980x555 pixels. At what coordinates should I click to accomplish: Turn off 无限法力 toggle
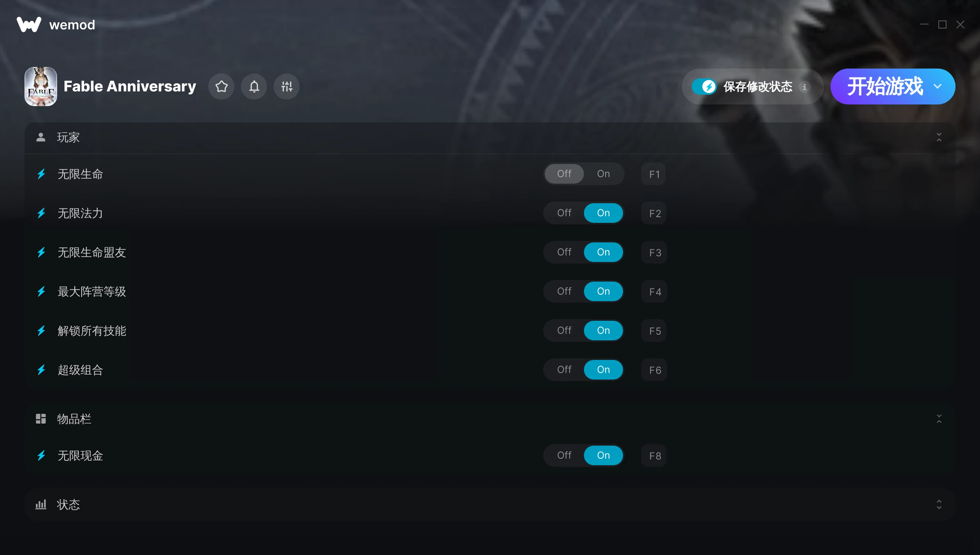[x=564, y=213]
